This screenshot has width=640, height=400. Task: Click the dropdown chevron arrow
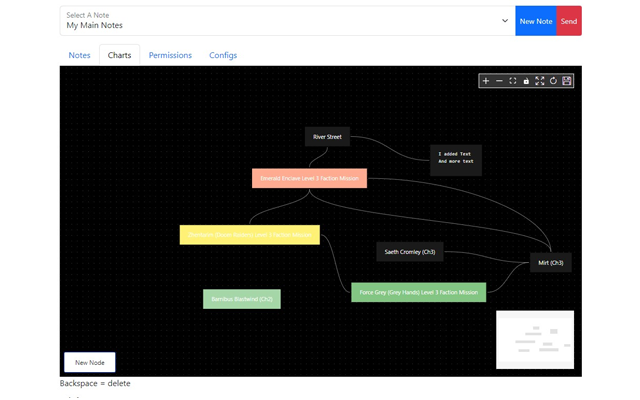pos(505,21)
